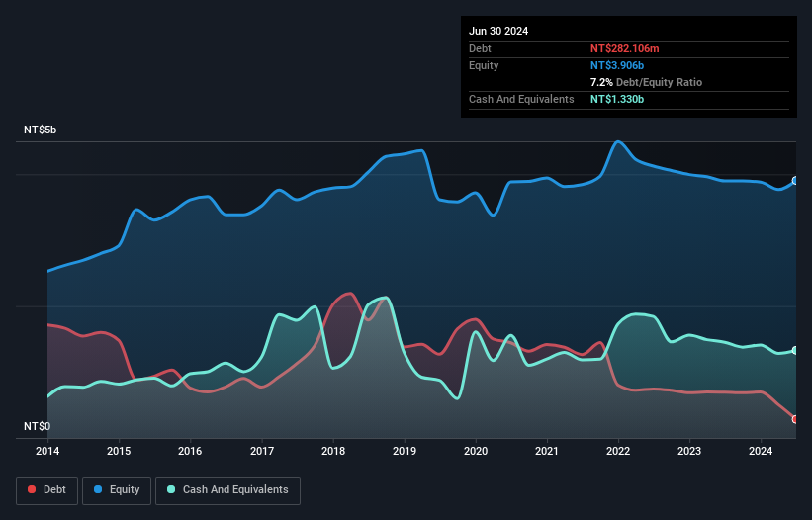Toggle the Debt series legend button
The image size is (812, 520).
click(47, 490)
